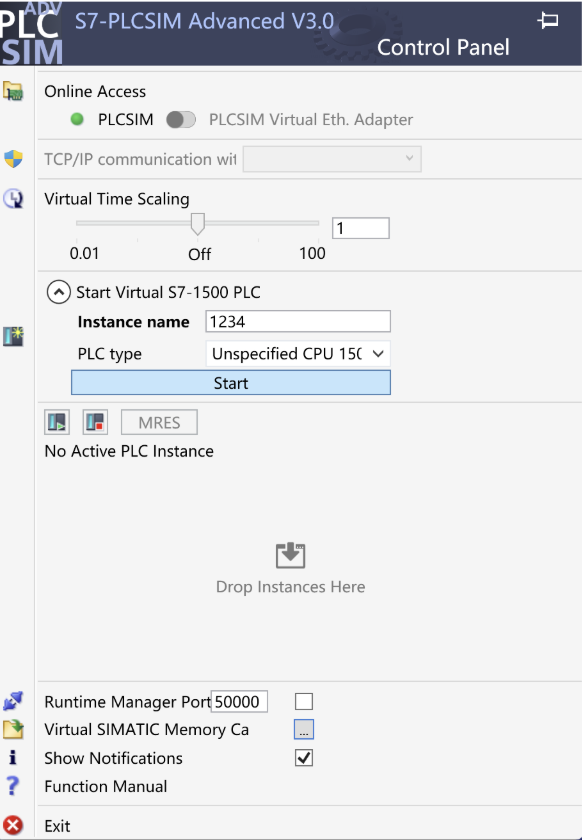
Task: Click the clock icon beside Virtual Time Scaling
Action: [x=13, y=199]
